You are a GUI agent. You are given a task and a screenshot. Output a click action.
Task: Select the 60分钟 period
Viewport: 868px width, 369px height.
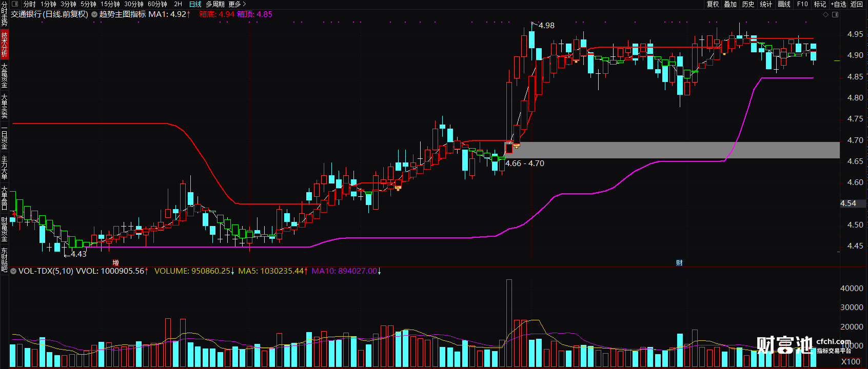pyautogui.click(x=157, y=4)
